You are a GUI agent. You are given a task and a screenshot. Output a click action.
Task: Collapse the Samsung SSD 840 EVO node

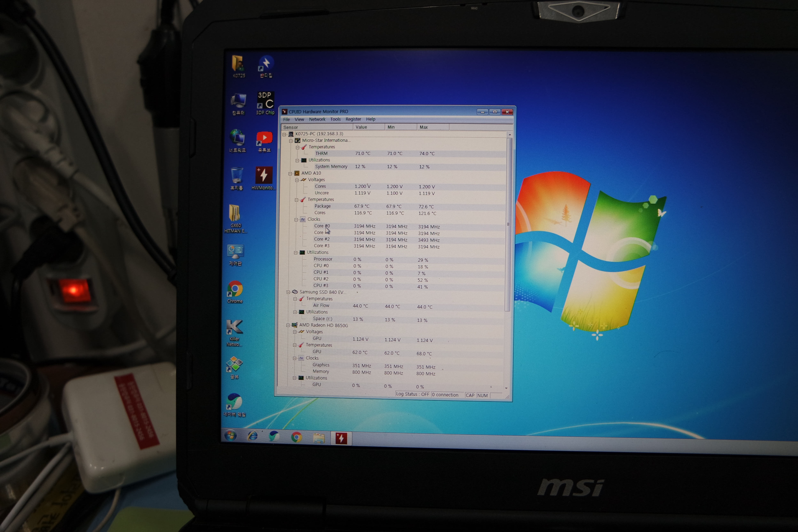tap(288, 292)
